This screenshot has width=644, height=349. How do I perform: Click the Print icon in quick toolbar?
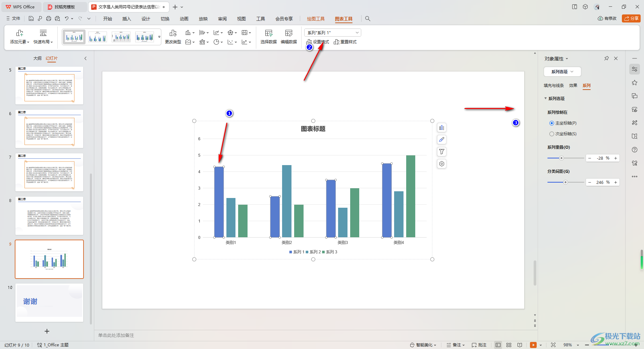click(x=49, y=19)
